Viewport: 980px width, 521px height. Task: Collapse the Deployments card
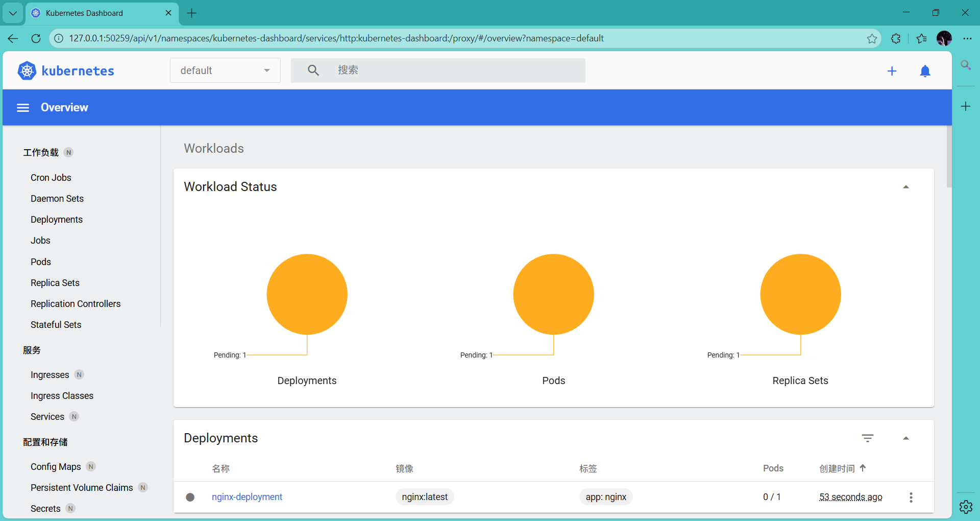906,438
